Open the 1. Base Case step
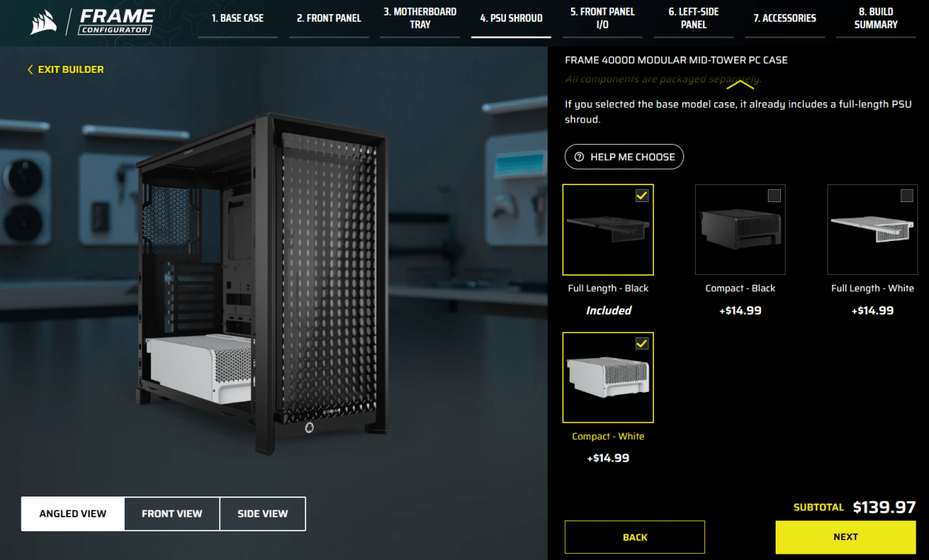 click(x=238, y=19)
